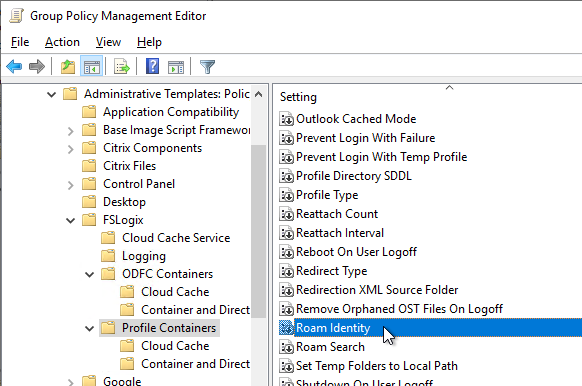Select the Roam Search setting
Image resolution: width=582 pixels, height=386 pixels.
tap(330, 347)
